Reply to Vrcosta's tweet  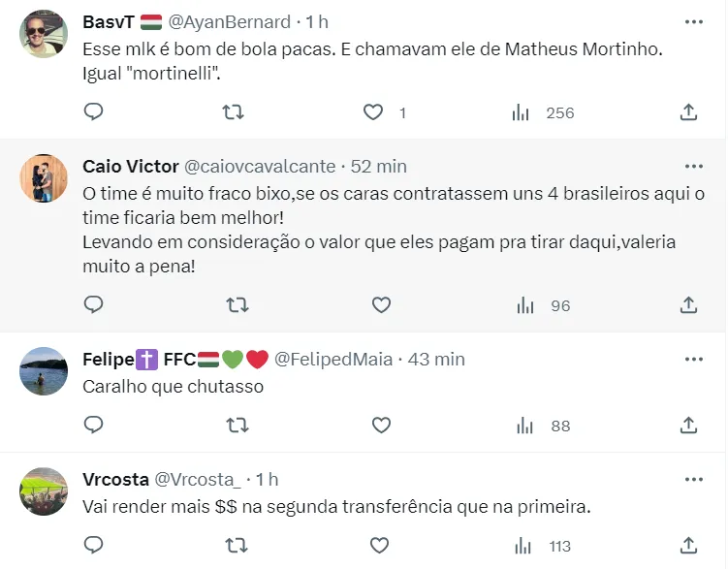click(93, 545)
